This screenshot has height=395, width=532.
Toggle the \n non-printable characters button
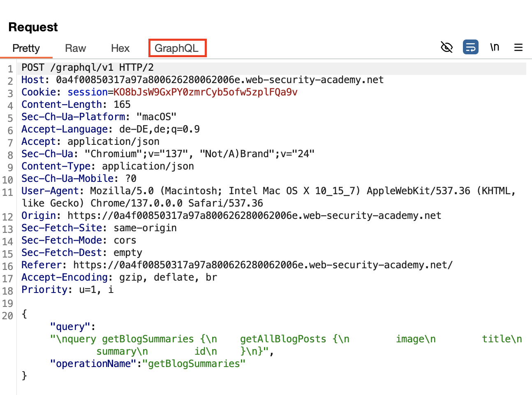(495, 47)
